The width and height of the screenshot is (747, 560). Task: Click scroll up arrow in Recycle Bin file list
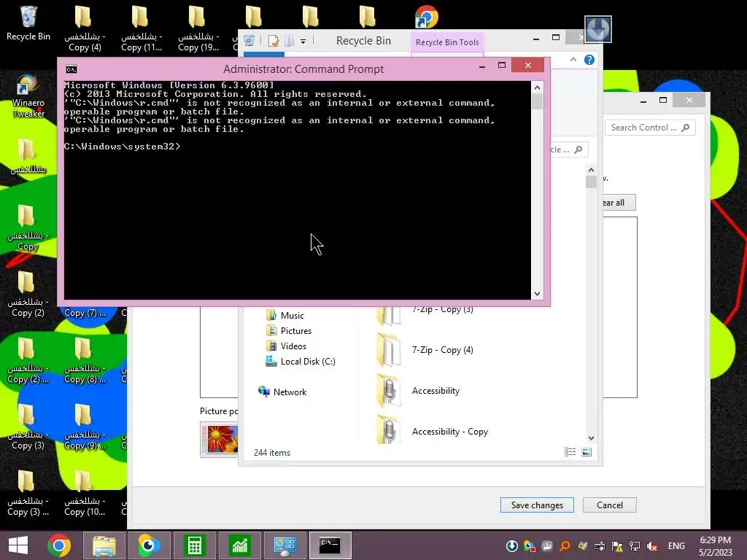tap(591, 170)
